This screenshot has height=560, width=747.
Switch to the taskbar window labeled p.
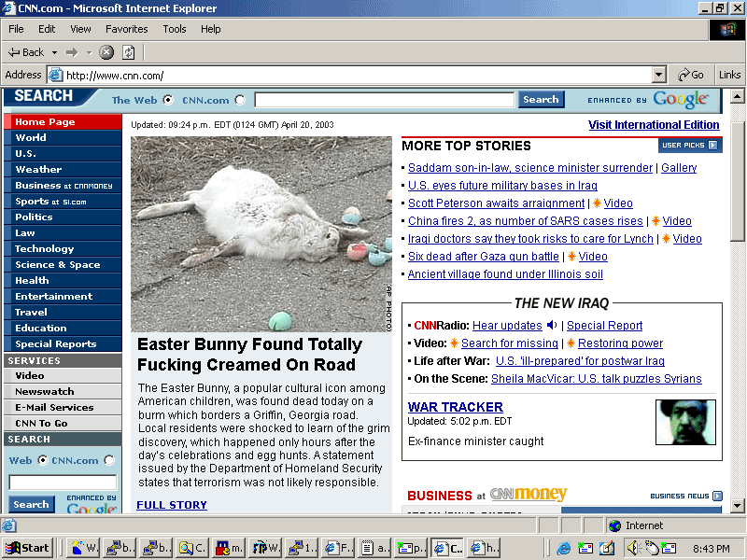(411, 548)
